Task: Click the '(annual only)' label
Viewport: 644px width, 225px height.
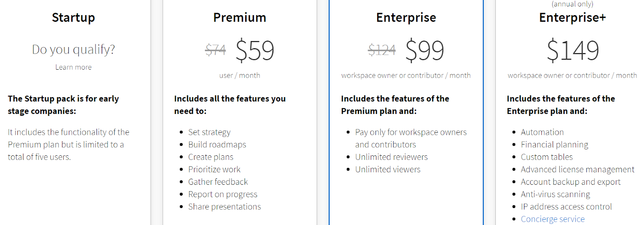Action: click(x=572, y=4)
